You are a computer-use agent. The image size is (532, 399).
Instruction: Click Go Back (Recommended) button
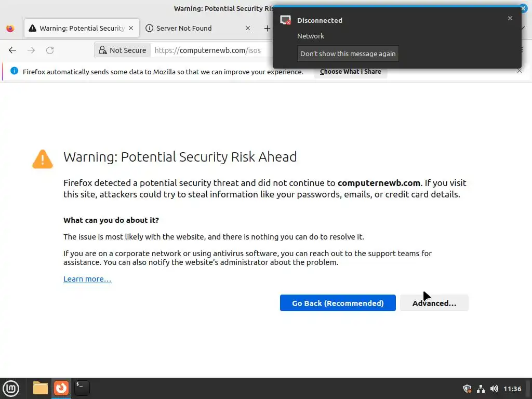(338, 303)
